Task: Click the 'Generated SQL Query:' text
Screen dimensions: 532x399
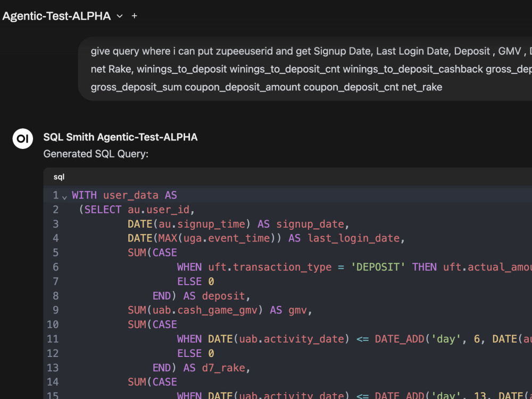Action: (x=96, y=154)
